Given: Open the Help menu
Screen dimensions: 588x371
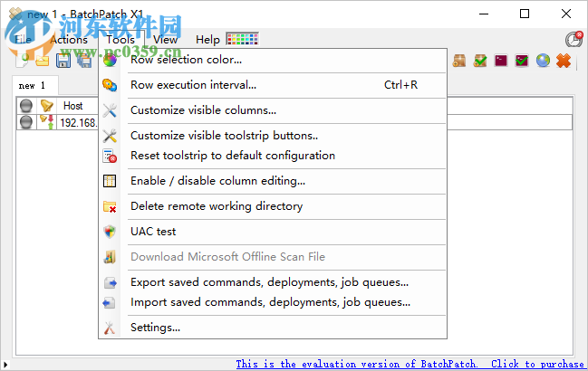Looking at the screenshot, I should (x=207, y=39).
